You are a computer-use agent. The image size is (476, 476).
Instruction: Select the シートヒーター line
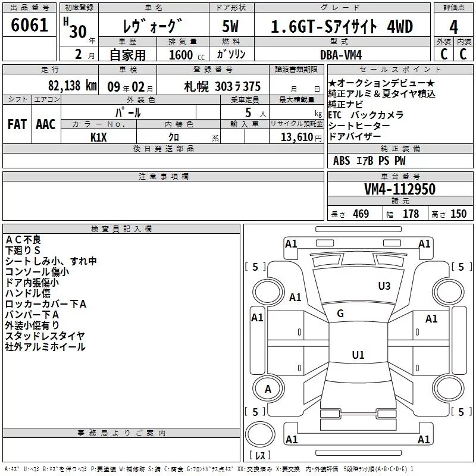[x=359, y=126]
